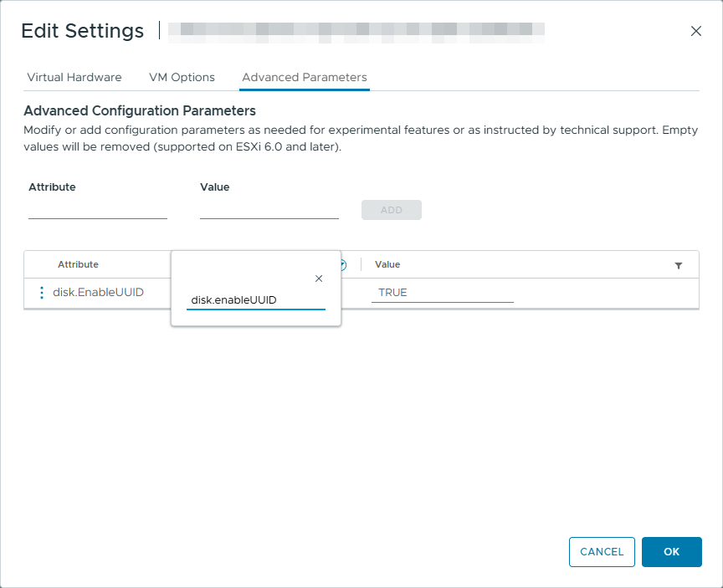
Task: Click the filter text box containing disk.enableUUID
Action: [255, 299]
